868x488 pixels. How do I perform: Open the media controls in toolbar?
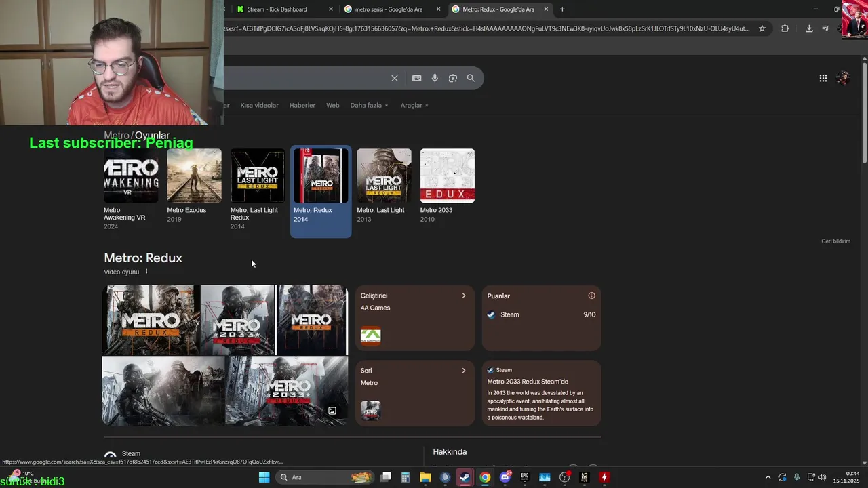point(825,28)
